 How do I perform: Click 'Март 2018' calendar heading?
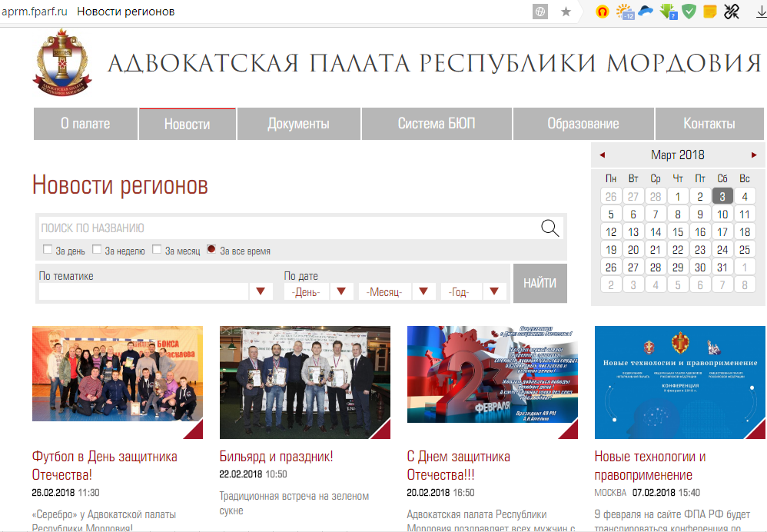point(678,155)
